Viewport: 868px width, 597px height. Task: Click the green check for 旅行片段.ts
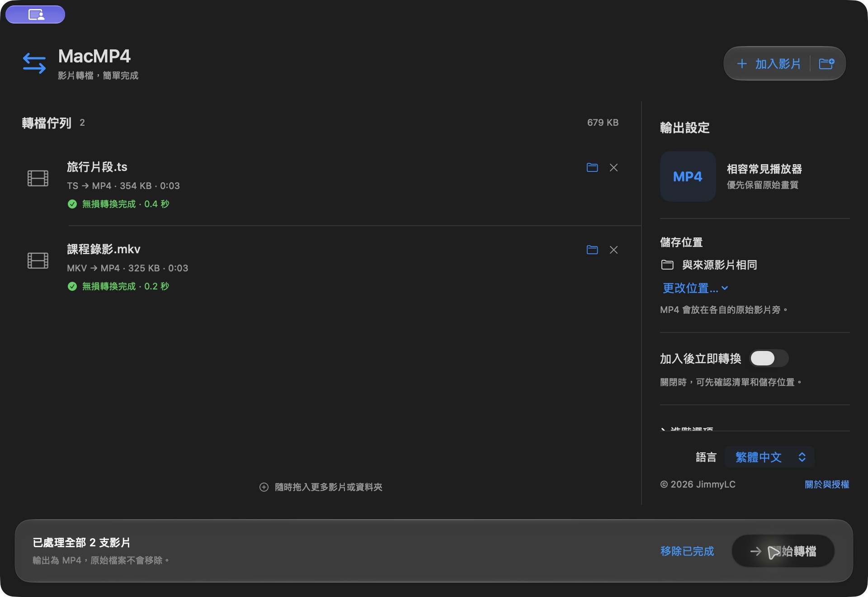click(x=72, y=204)
